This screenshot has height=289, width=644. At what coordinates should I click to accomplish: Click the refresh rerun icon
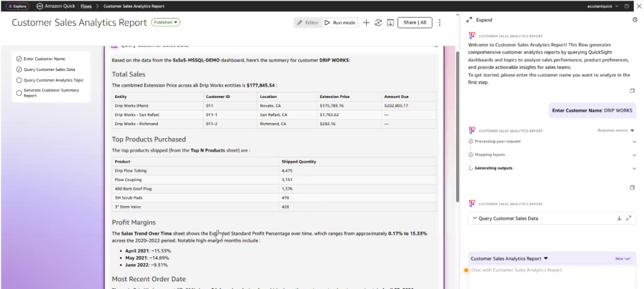point(378,23)
